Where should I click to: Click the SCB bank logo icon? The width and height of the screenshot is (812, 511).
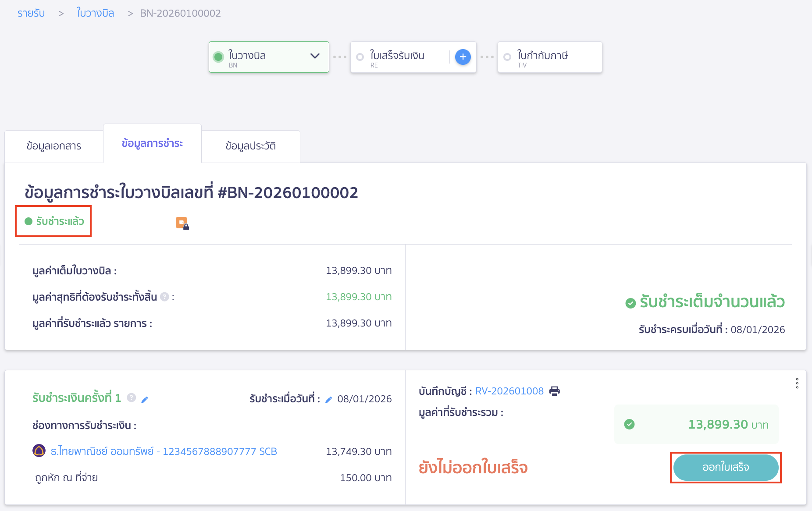click(x=40, y=451)
